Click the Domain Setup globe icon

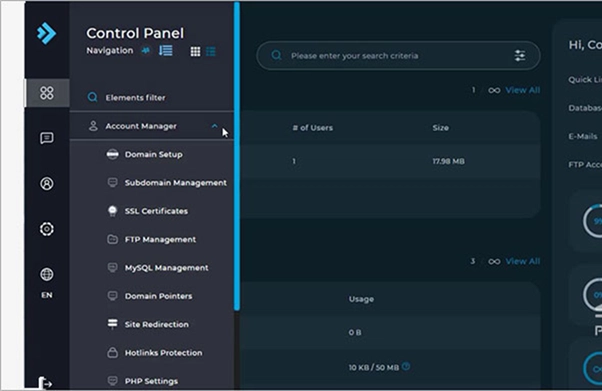tap(112, 154)
